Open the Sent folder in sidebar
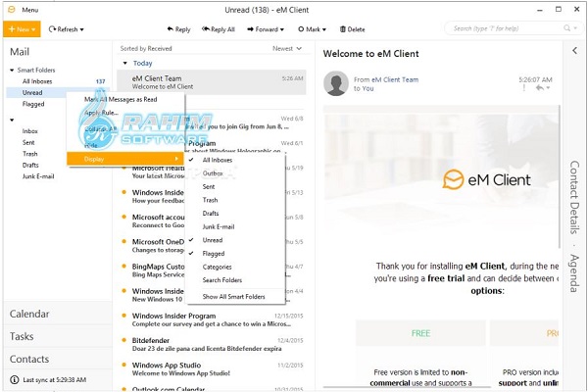Screen dimensions: 588x392 [x=28, y=142]
